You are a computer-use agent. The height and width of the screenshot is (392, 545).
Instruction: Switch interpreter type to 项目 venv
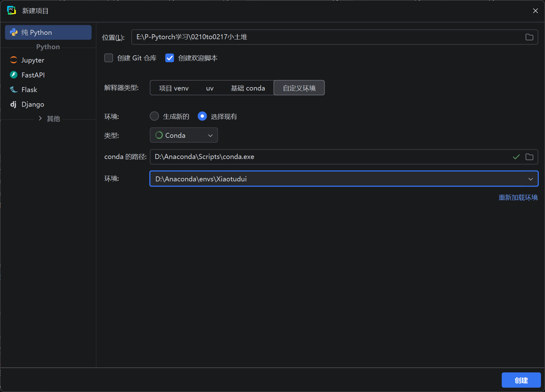point(174,88)
